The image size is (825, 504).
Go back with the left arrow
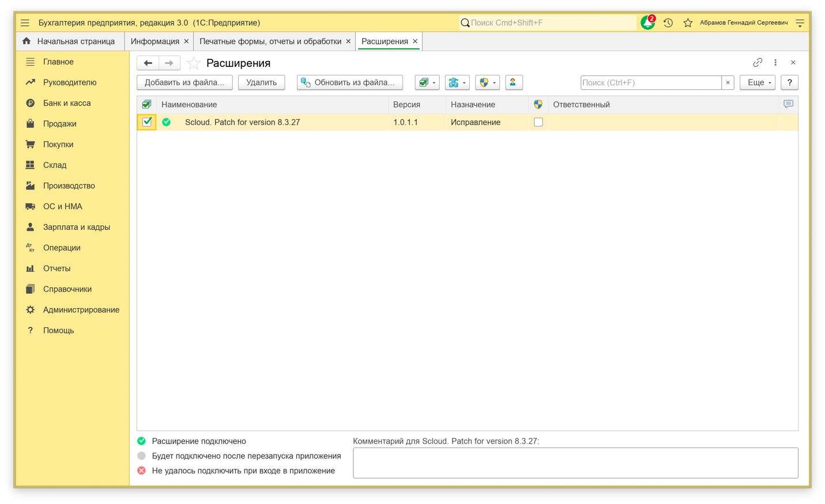(x=148, y=63)
